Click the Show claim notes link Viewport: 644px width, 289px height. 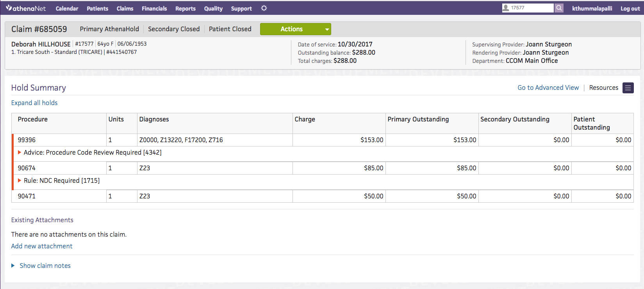tap(45, 266)
